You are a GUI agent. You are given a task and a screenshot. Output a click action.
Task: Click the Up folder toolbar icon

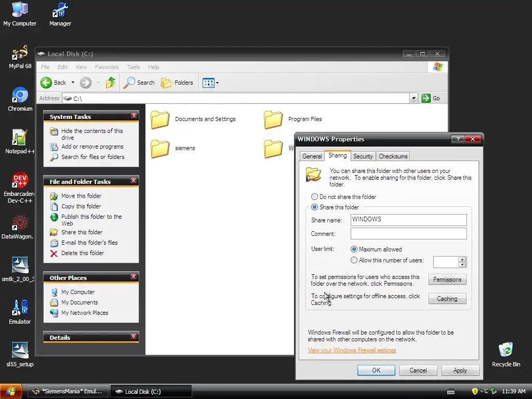111,83
